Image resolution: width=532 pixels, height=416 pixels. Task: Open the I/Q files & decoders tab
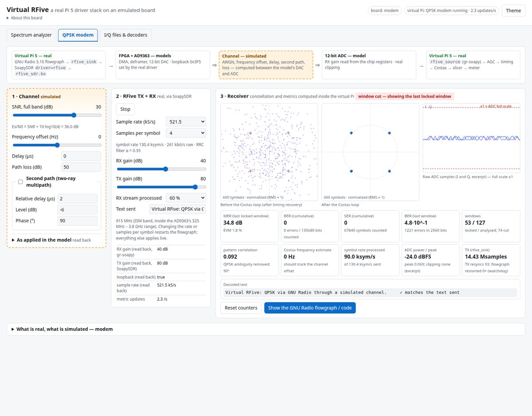point(125,35)
